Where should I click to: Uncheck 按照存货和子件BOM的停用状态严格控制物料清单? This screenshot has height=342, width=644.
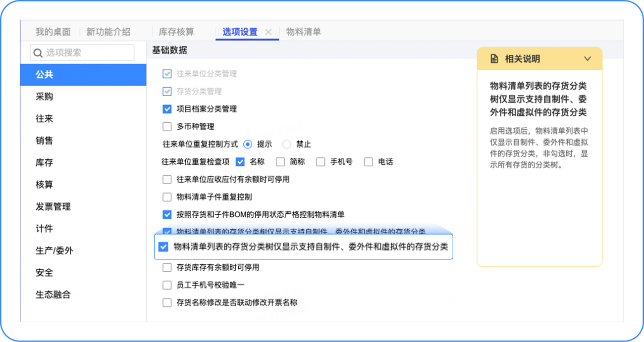pos(167,215)
